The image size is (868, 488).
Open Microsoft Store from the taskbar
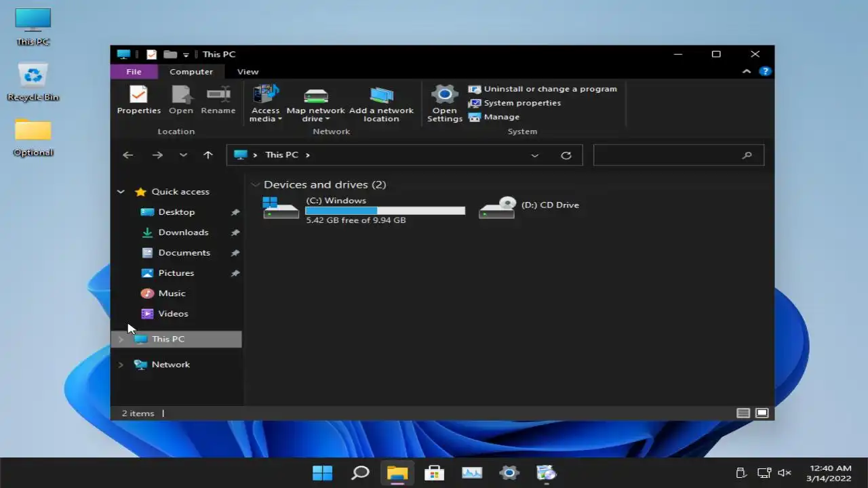pos(434,472)
